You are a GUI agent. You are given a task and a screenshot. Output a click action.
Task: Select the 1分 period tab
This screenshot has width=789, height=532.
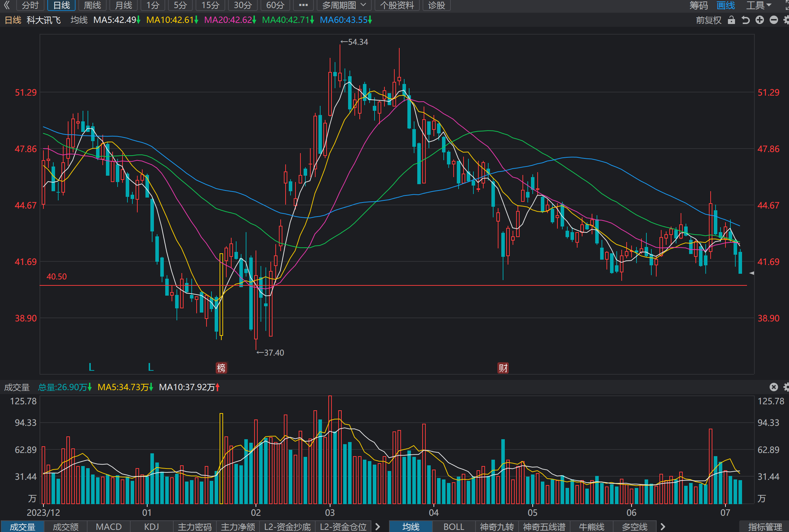153,5
